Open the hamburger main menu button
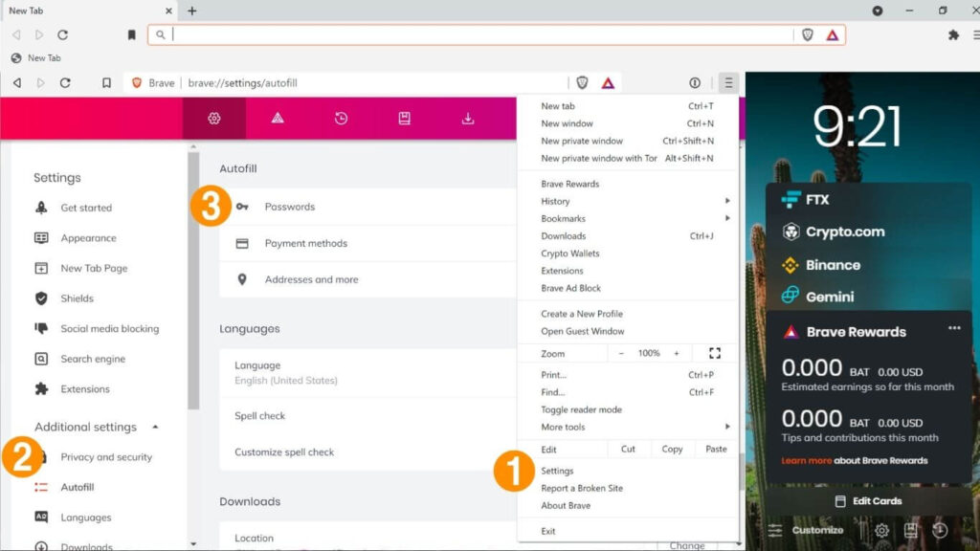The height and width of the screenshot is (551, 980). click(728, 83)
